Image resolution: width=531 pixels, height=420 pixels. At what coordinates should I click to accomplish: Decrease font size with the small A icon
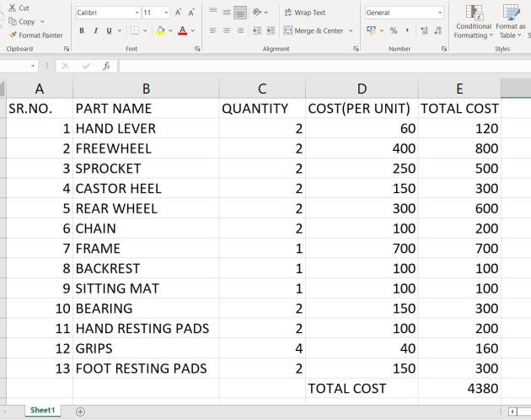coord(191,13)
